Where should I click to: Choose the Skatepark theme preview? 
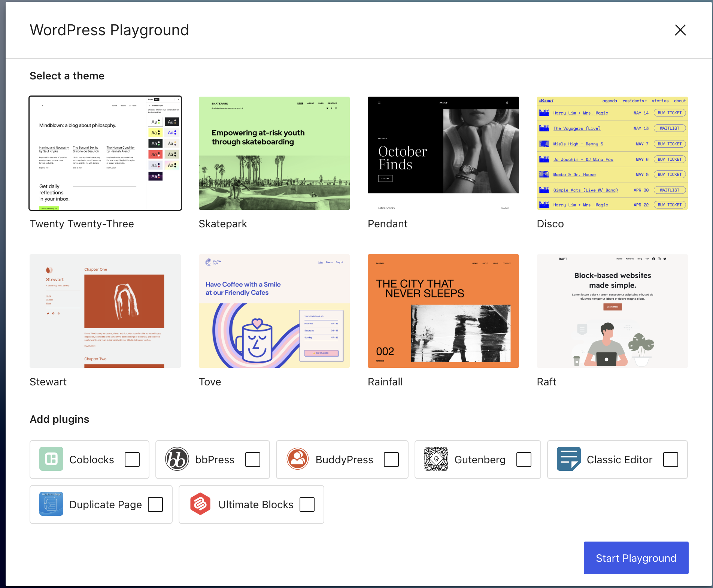click(x=274, y=153)
